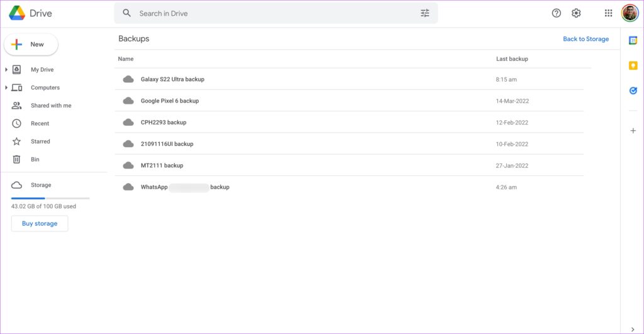
Task: Click the Computers devices icon
Action: [x=16, y=87]
